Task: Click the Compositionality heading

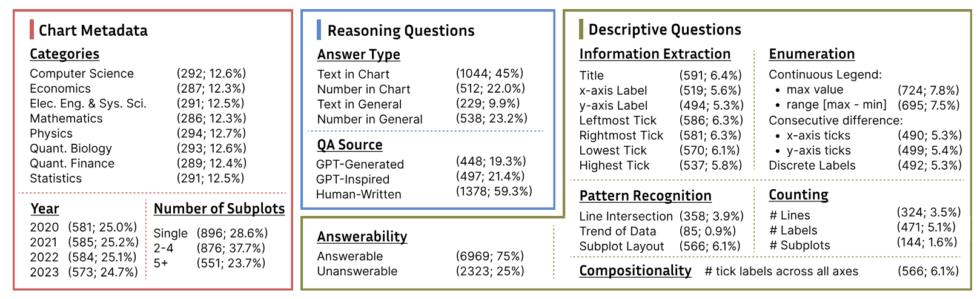Action: pyautogui.click(x=635, y=270)
